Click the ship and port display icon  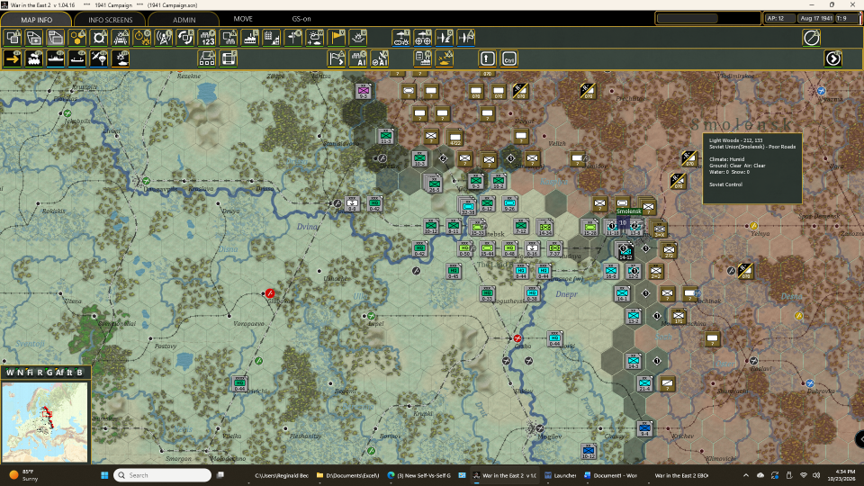250,37
